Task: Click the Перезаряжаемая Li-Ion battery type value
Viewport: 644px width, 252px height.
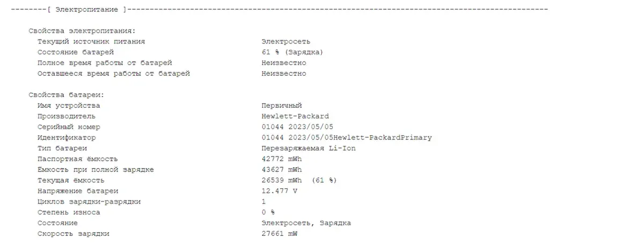Action: coord(309,149)
